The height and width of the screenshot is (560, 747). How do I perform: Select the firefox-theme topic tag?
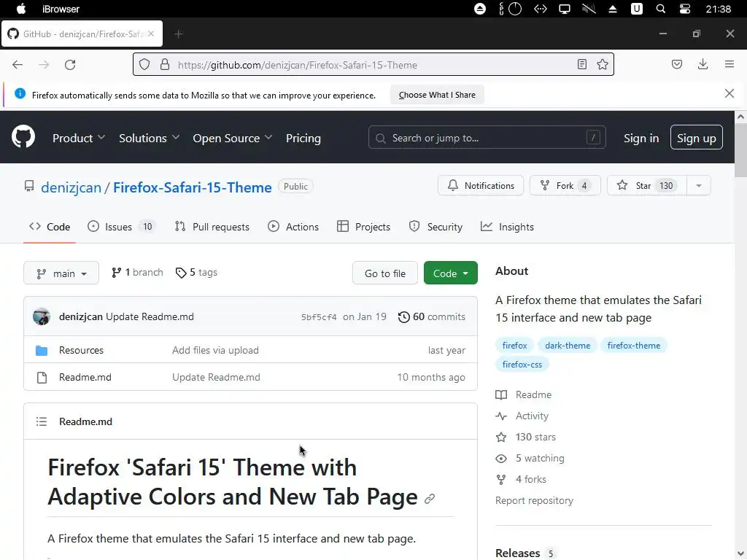(x=634, y=346)
